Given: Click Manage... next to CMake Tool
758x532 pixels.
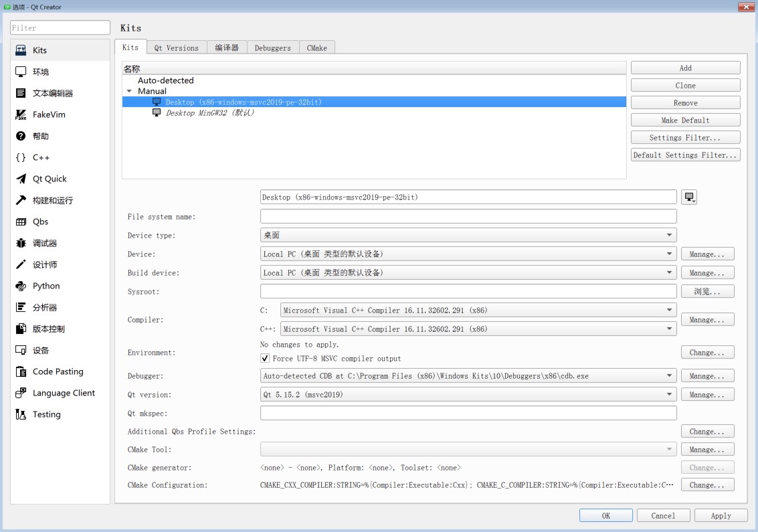Looking at the screenshot, I should pyautogui.click(x=708, y=449).
